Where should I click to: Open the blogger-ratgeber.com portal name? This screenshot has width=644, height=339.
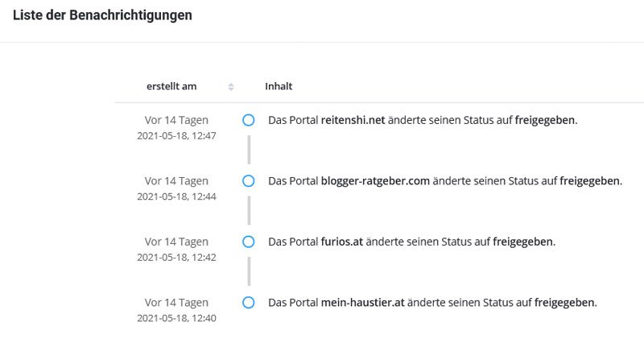[x=375, y=181]
